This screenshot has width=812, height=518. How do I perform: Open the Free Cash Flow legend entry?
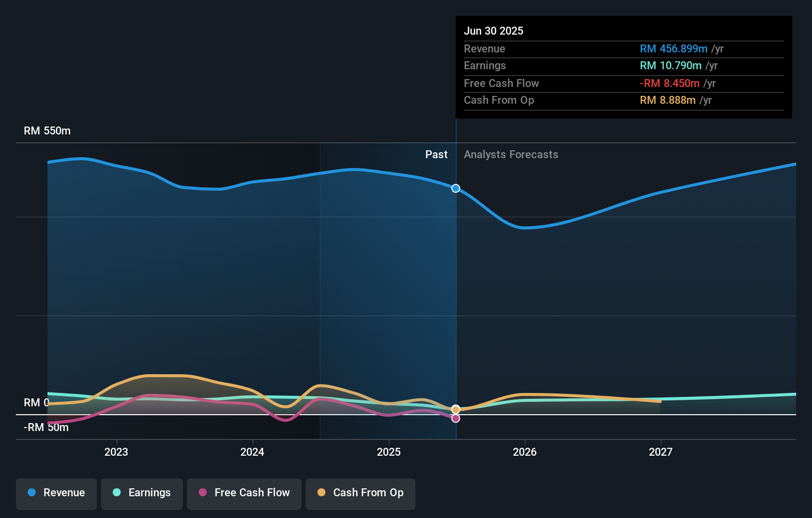pos(244,494)
